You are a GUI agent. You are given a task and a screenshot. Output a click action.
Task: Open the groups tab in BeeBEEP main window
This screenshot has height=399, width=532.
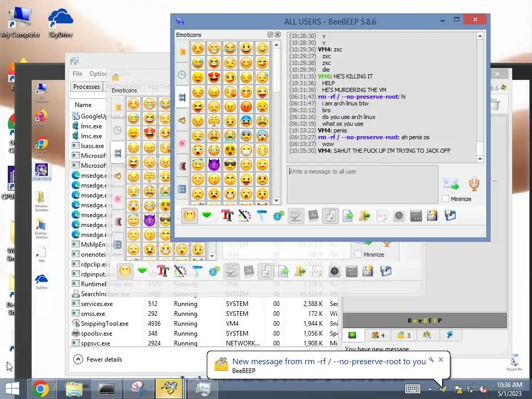(x=427, y=335)
